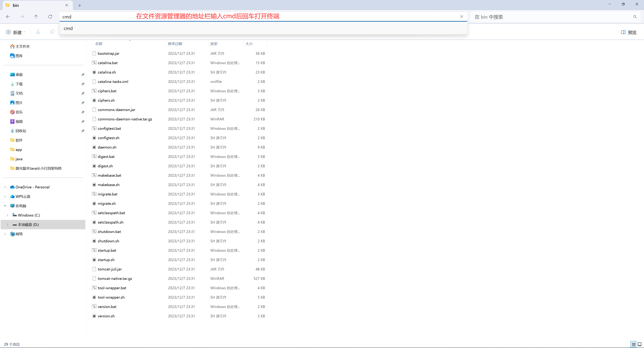
Task: Click the shutdown.bat file icon
Action: pyautogui.click(x=94, y=232)
